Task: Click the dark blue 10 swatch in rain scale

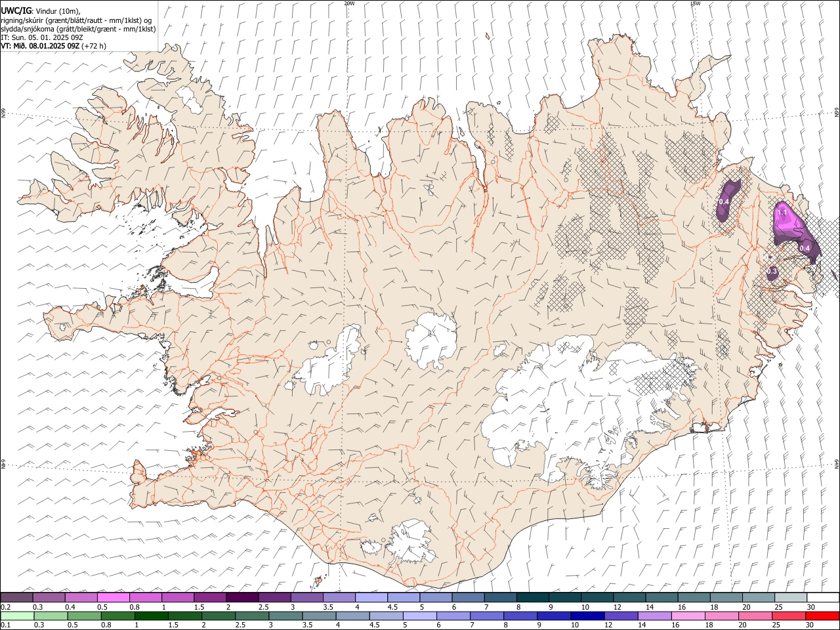Action: [587, 616]
